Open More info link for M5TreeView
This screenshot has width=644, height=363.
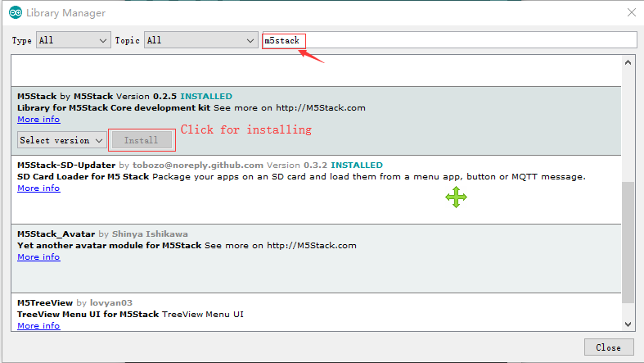point(38,325)
